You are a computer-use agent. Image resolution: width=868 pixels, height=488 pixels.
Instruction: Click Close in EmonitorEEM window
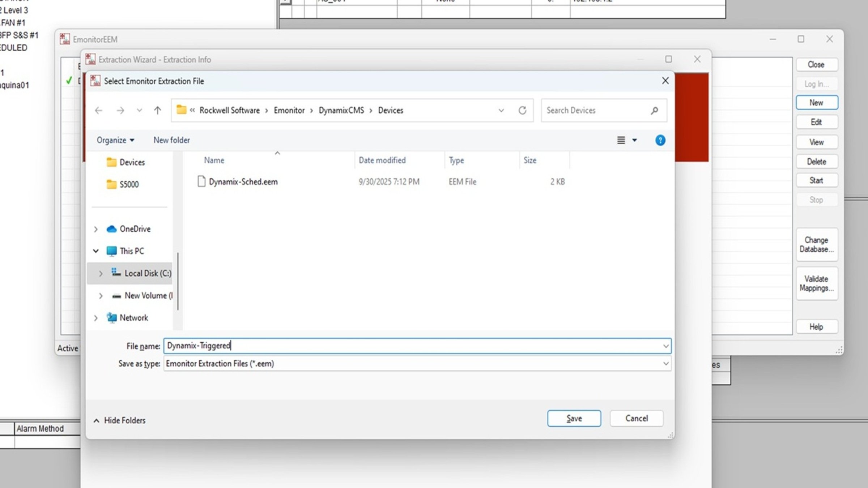816,65
